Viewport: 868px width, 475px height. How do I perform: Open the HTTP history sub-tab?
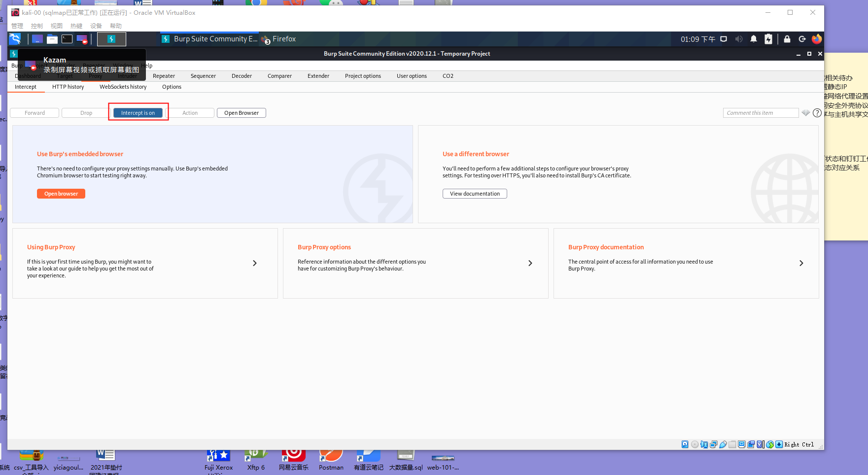[x=68, y=87]
